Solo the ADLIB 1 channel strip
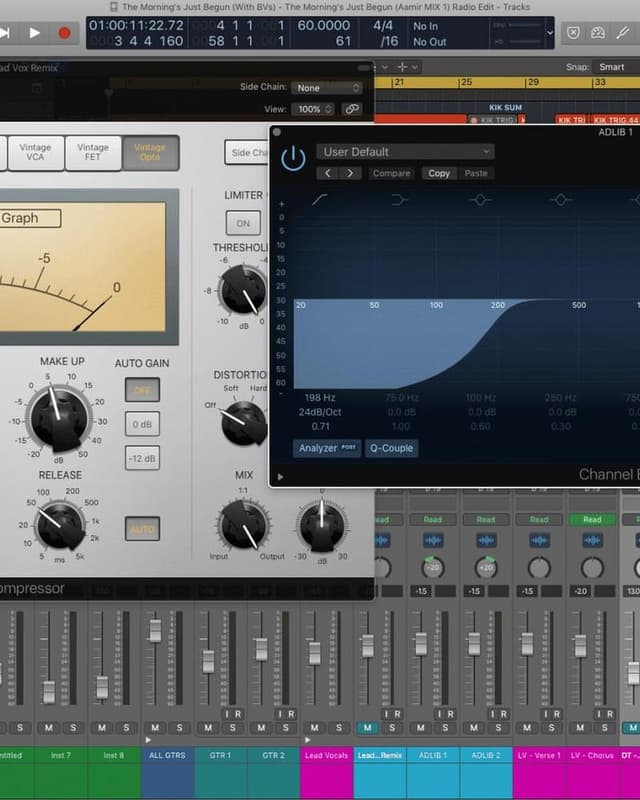The image size is (640, 800). [445, 728]
